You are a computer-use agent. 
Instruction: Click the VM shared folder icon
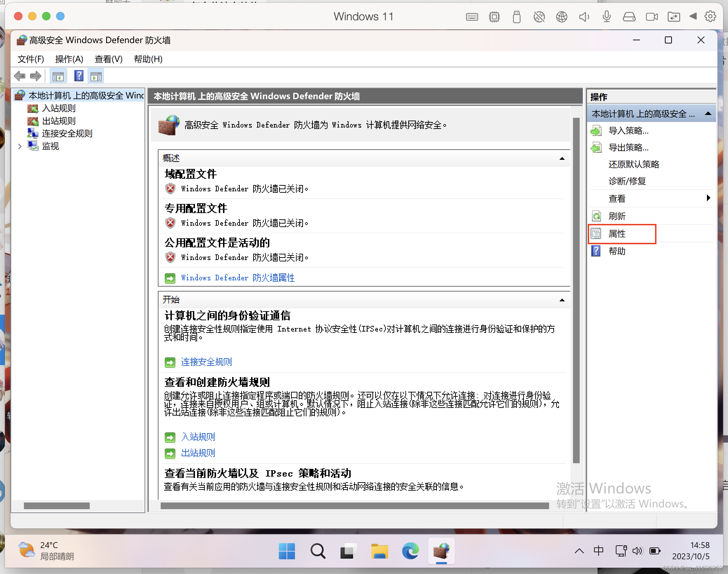tap(674, 16)
